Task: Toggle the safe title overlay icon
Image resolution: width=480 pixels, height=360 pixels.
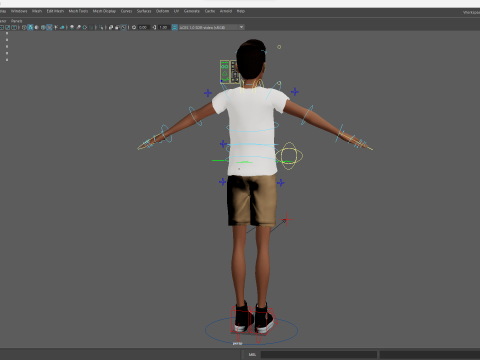Action: point(14,27)
